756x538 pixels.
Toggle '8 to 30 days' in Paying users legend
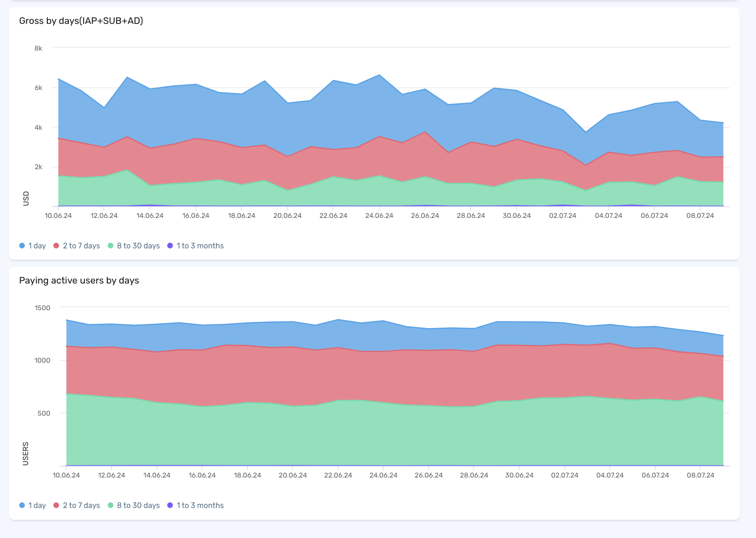point(134,505)
